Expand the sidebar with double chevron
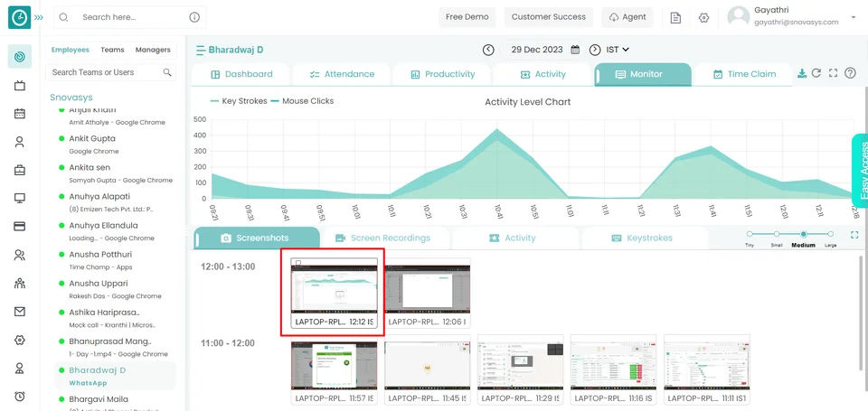This screenshot has height=411, width=868. coord(39,17)
